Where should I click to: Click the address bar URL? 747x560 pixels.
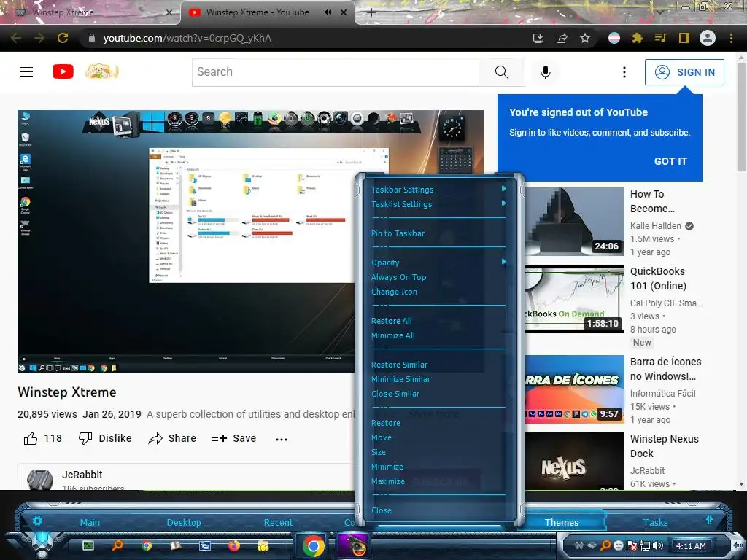[187, 38]
